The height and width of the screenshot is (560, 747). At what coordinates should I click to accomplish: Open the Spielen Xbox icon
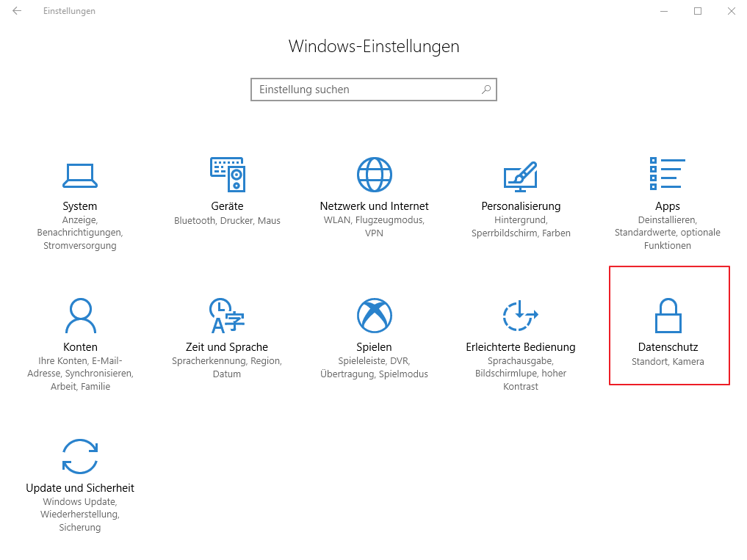pyautogui.click(x=374, y=316)
